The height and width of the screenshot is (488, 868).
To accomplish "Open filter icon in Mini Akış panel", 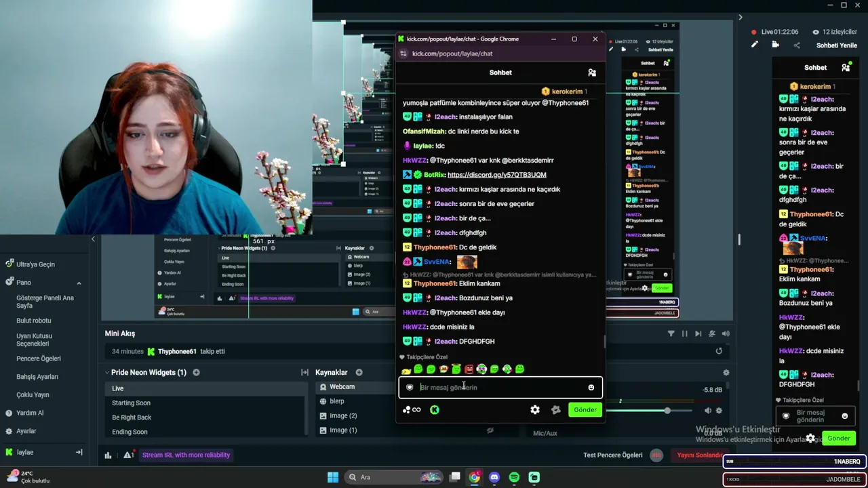I will [671, 333].
